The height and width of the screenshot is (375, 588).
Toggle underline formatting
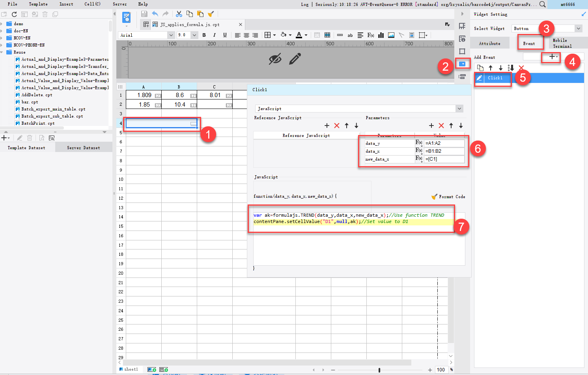click(x=225, y=35)
